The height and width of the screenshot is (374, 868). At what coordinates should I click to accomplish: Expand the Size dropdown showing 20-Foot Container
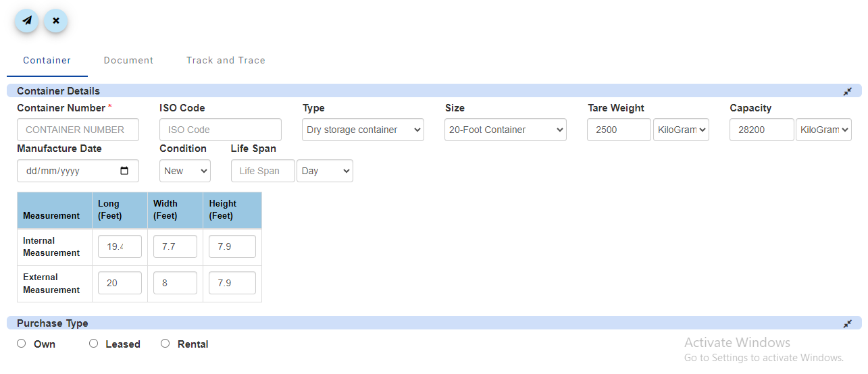[505, 130]
